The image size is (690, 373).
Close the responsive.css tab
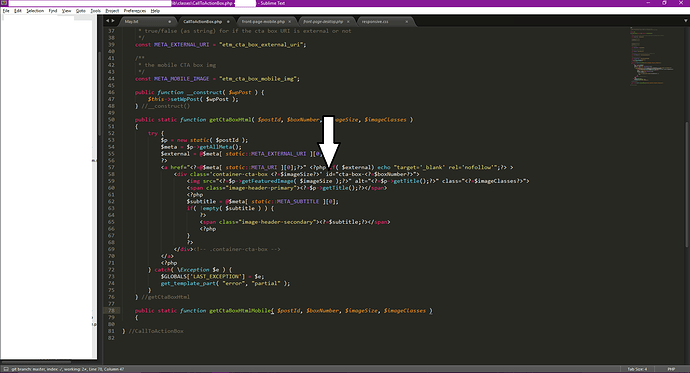click(407, 22)
